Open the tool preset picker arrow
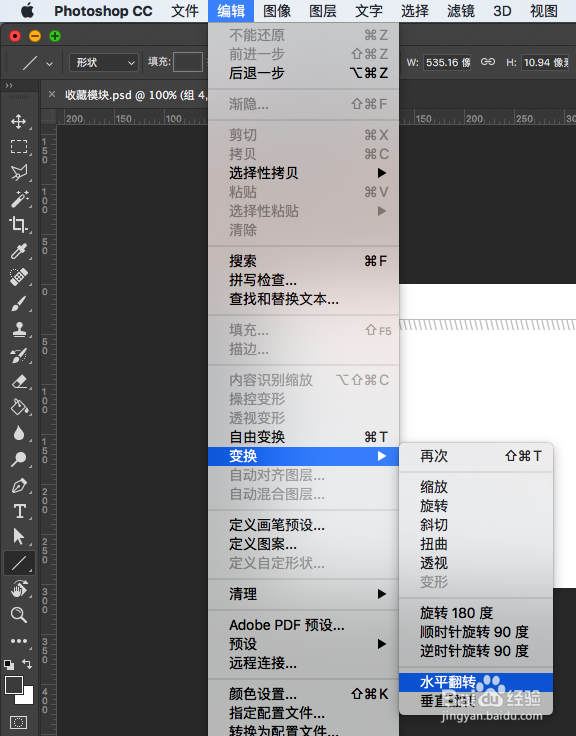 point(49,63)
